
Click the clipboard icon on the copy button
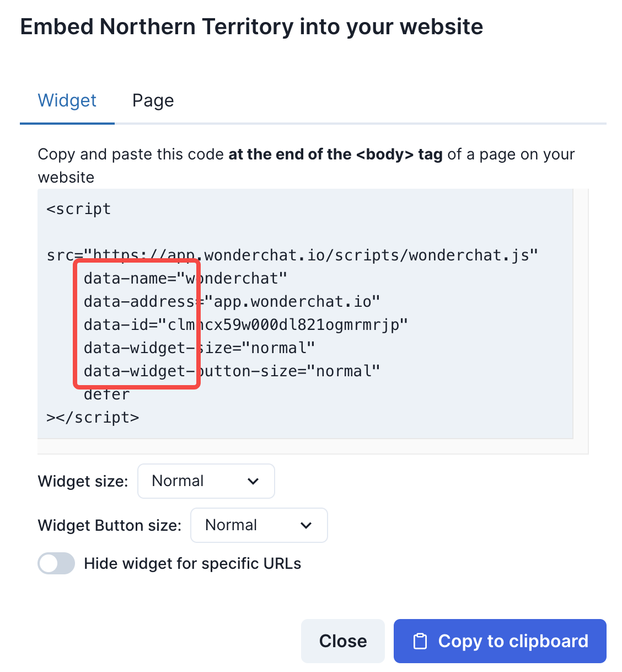click(420, 641)
